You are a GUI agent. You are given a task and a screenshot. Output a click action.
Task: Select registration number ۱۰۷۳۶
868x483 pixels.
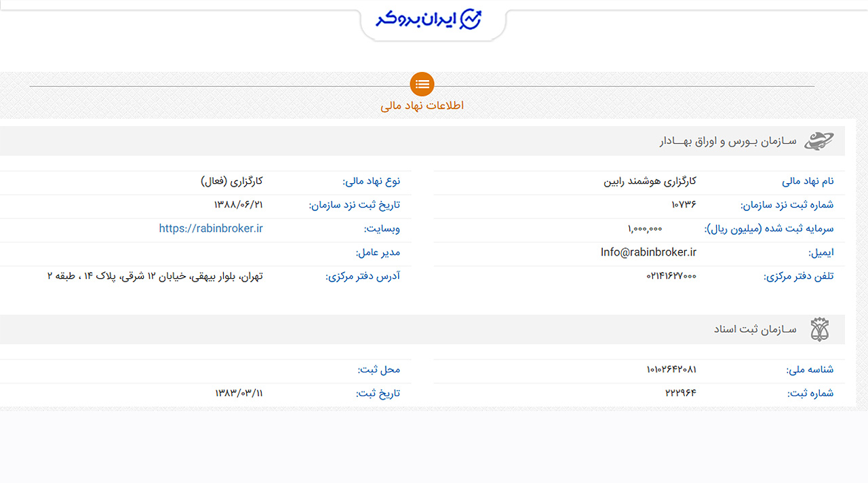tap(684, 205)
